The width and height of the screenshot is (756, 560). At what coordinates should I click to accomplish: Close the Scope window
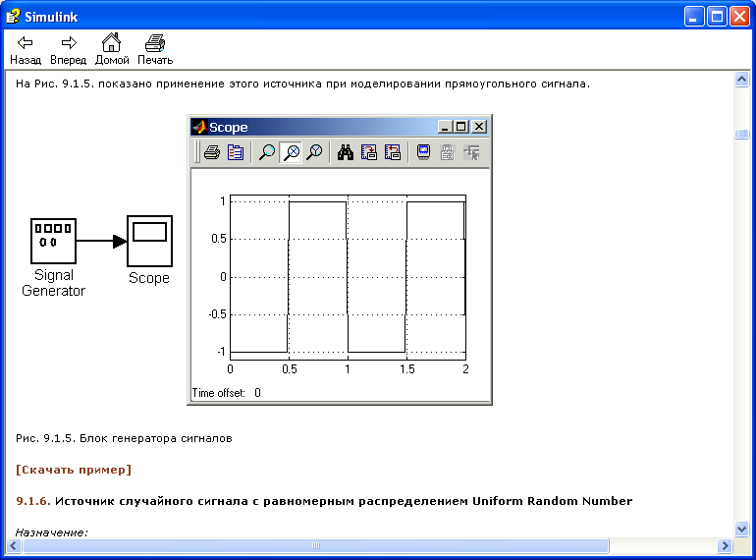click(x=478, y=127)
